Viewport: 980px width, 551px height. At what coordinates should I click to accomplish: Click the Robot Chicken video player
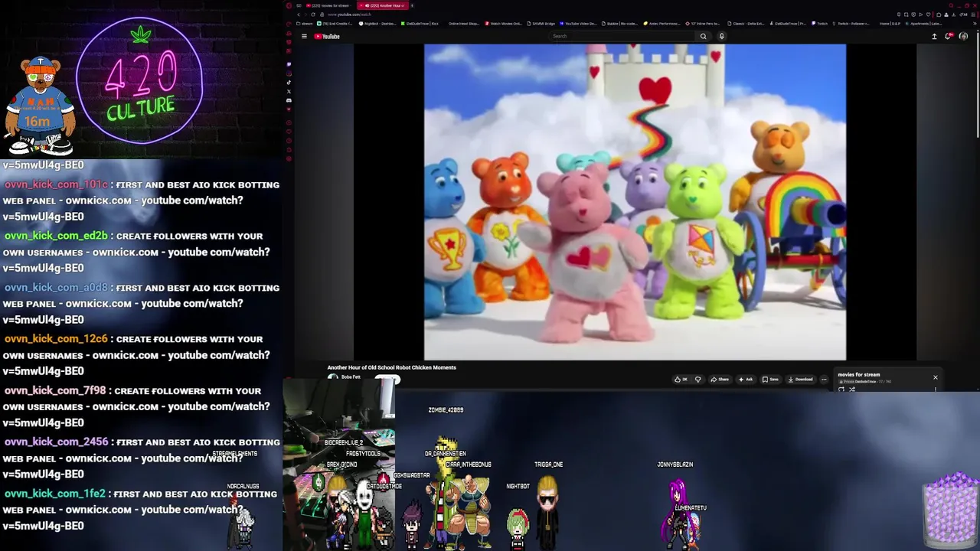pyautogui.click(x=635, y=202)
